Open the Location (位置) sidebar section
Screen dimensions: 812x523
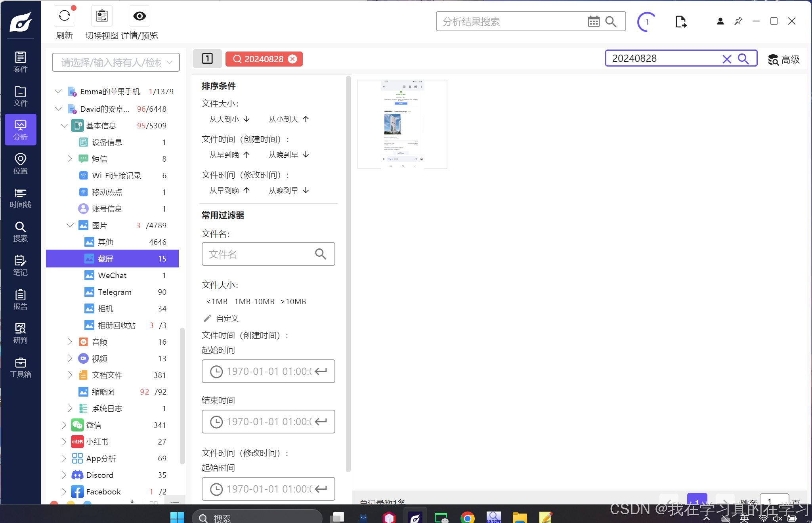point(21,164)
